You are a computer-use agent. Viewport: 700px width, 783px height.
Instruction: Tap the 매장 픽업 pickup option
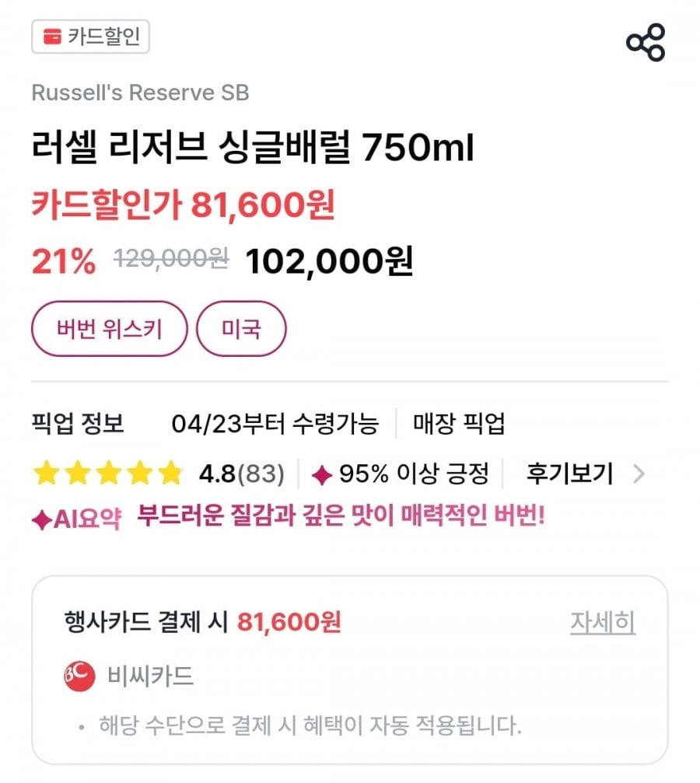[459, 425]
